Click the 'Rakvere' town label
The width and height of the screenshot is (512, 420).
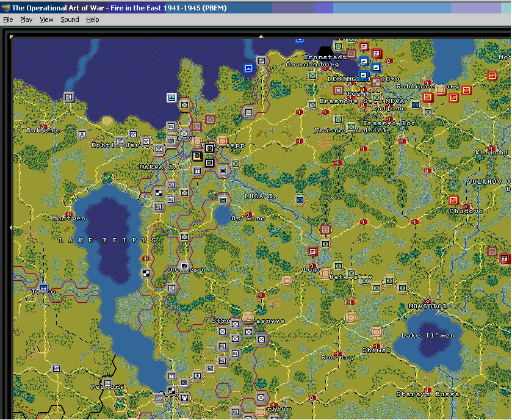tap(43, 131)
